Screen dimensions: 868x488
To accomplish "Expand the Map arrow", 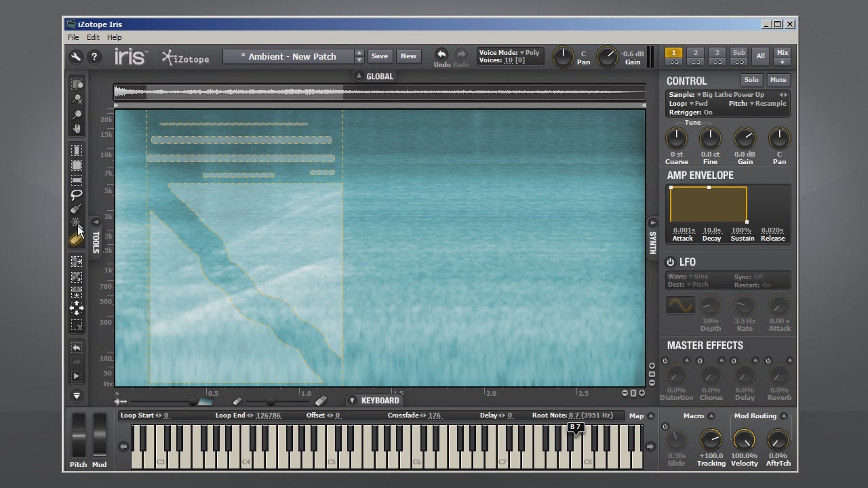I will click(651, 416).
